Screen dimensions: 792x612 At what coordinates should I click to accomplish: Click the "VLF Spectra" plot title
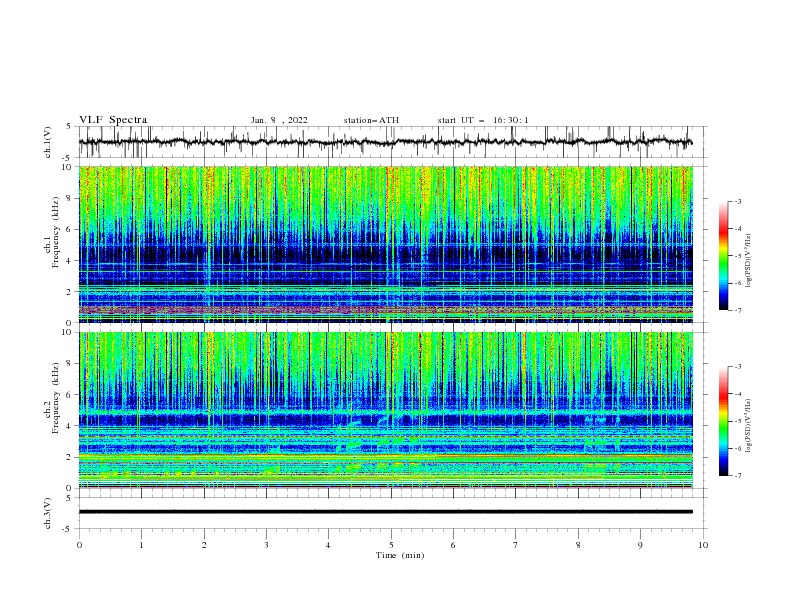pyautogui.click(x=113, y=120)
